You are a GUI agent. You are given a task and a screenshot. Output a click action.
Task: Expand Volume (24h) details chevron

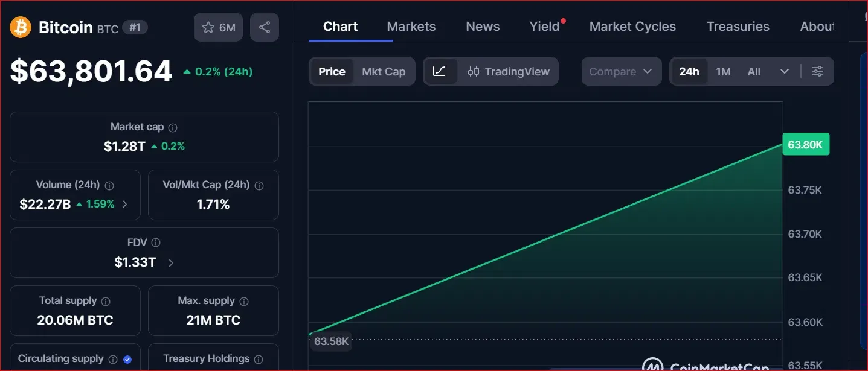[125, 205]
